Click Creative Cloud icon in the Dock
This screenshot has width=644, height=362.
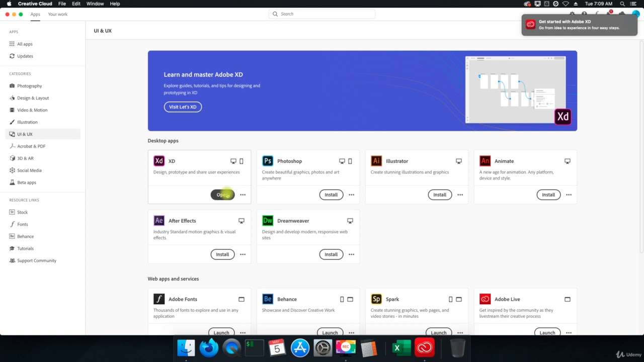click(x=425, y=347)
